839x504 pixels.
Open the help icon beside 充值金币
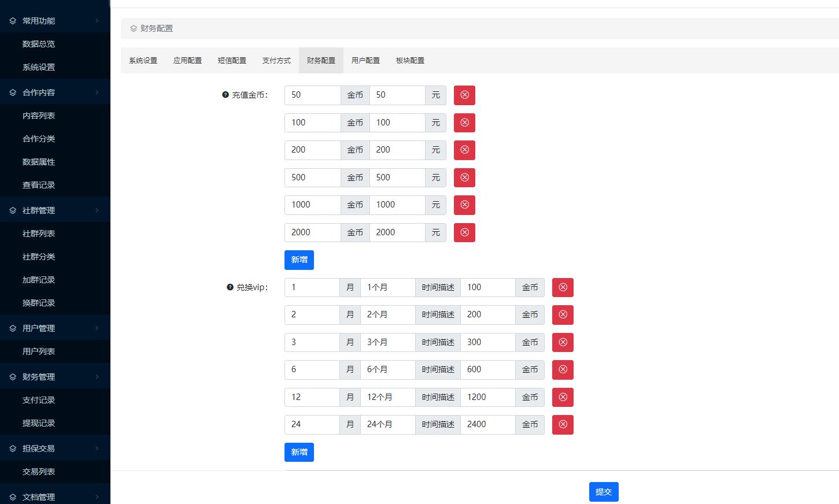(x=225, y=95)
